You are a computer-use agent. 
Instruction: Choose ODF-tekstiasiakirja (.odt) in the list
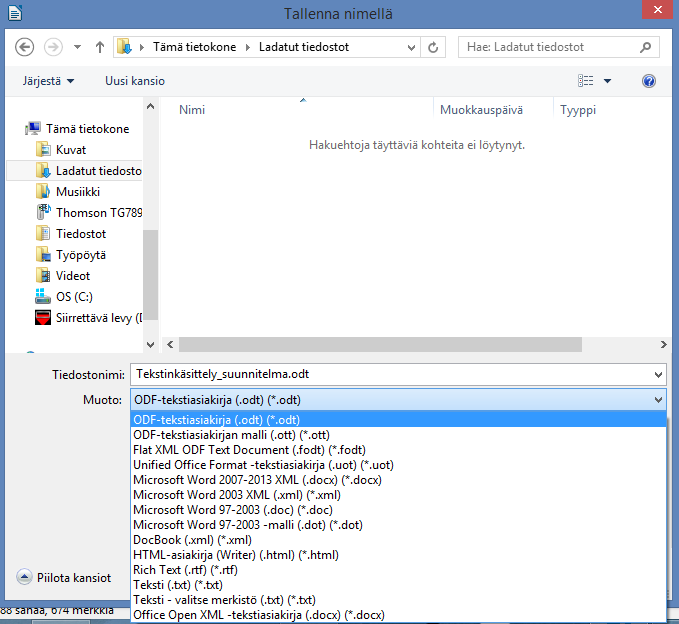(398, 420)
